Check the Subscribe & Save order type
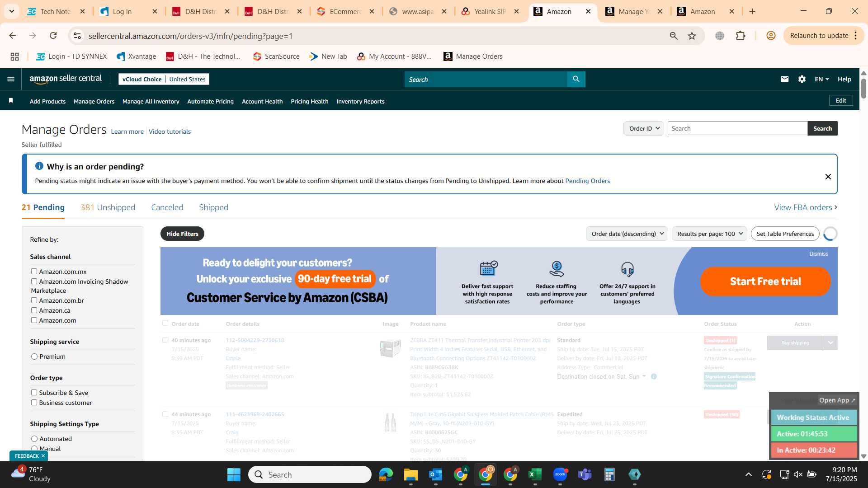 pos(34,392)
